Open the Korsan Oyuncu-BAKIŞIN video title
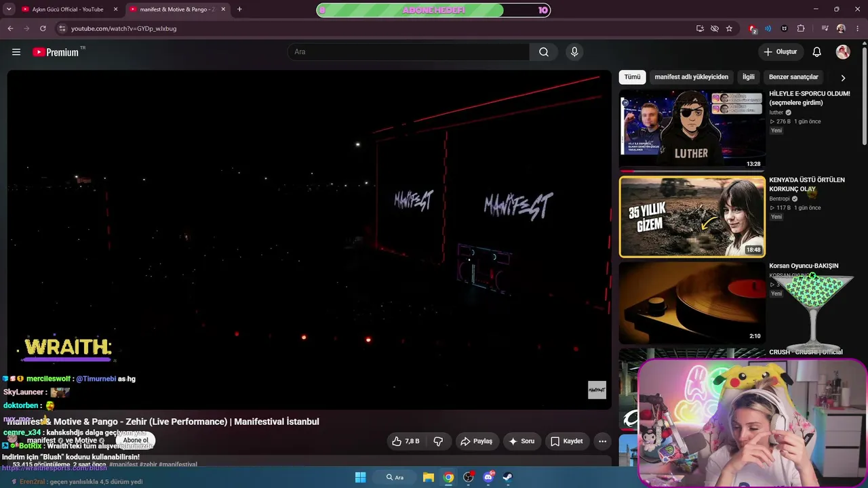Screen dimensions: 868x488 [x=804, y=266]
